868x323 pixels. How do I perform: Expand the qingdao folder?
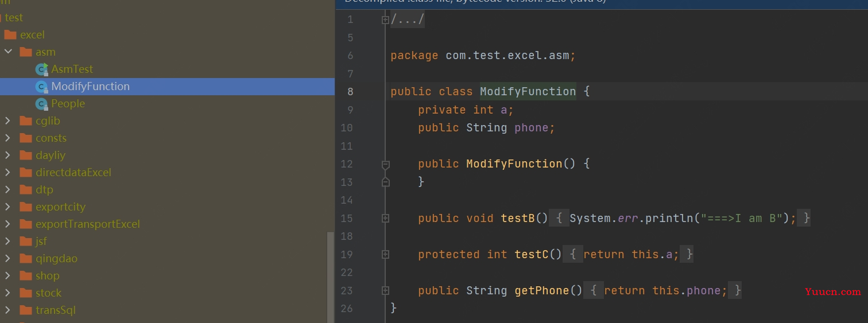tap(7, 258)
